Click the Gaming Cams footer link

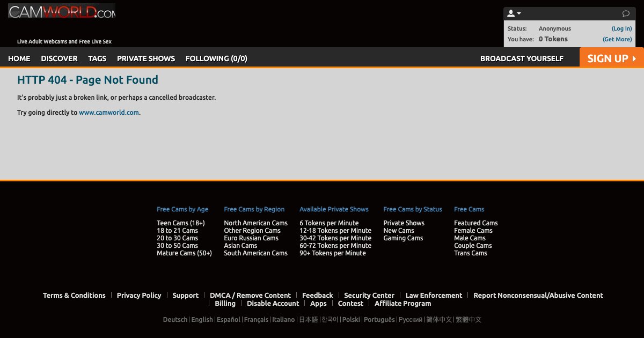point(403,238)
